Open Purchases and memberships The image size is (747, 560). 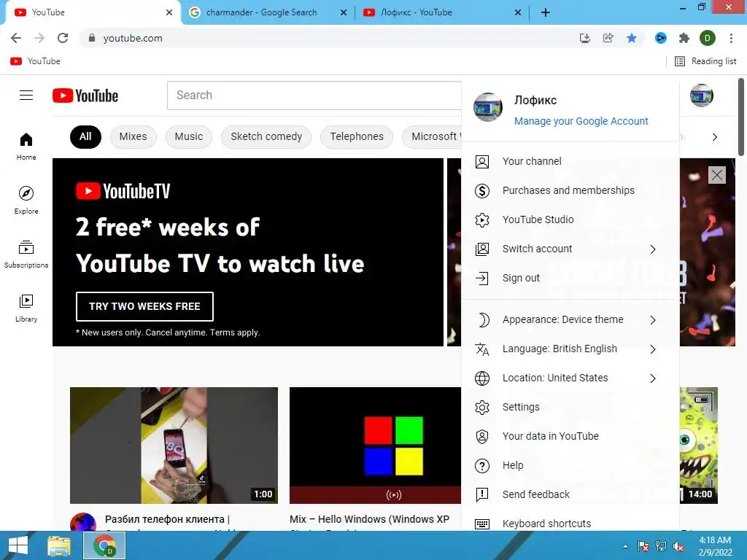[570, 190]
